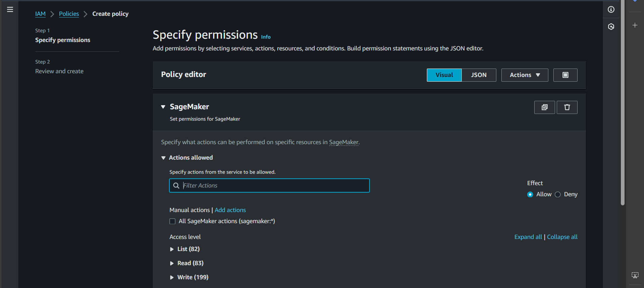
Task: Expand the Read (83) access level
Action: tap(172, 263)
